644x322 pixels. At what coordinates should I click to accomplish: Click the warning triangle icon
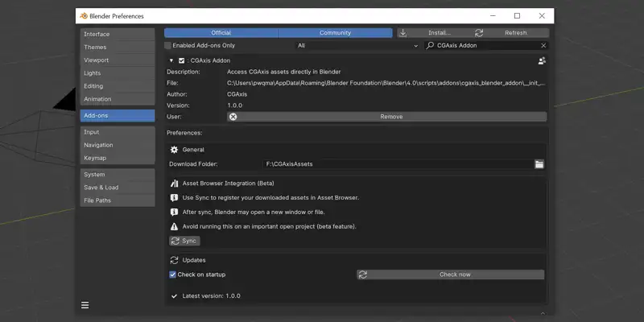point(174,226)
